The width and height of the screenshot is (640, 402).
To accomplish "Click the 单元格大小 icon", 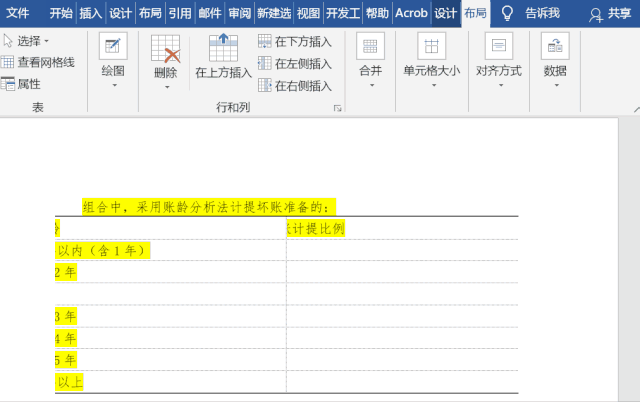I will (431, 46).
